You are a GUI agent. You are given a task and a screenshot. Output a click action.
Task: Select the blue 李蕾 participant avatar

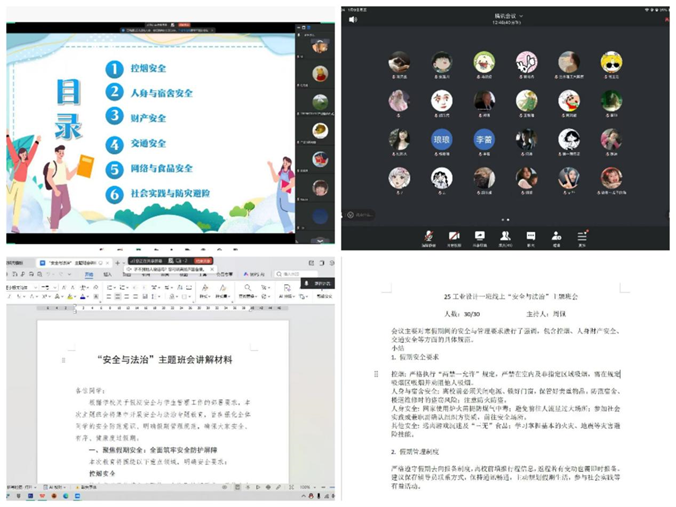484,139
